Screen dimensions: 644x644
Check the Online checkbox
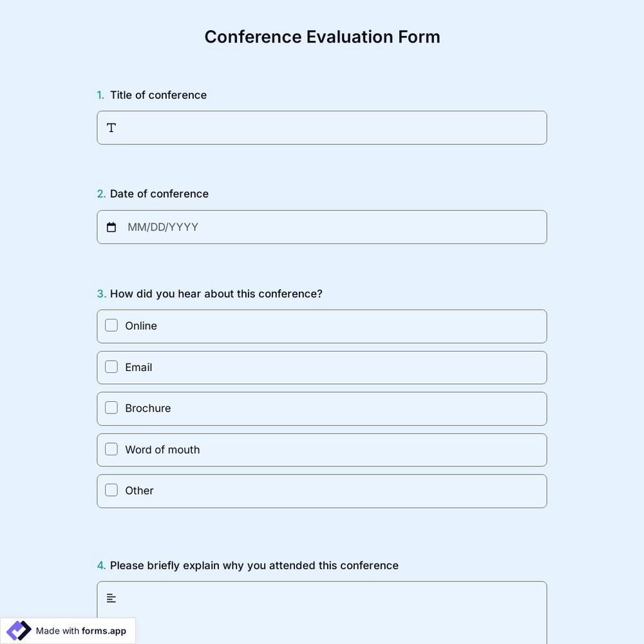click(111, 325)
